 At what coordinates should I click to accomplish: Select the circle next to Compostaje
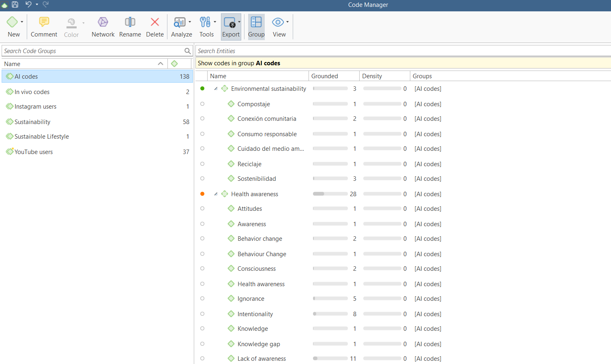click(202, 104)
